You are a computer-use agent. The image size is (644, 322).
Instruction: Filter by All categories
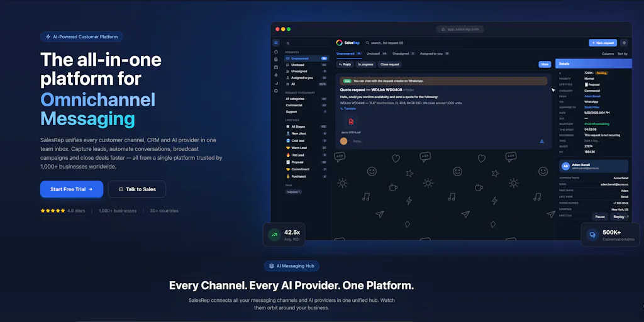306,99
